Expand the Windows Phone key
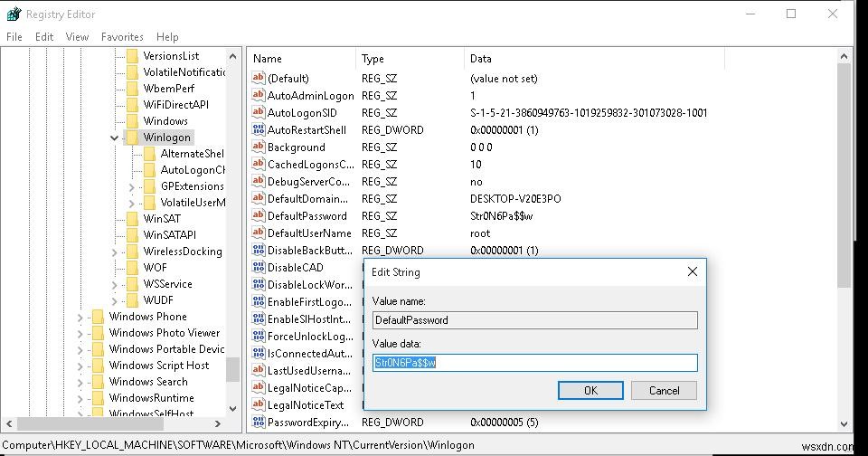Image resolution: width=868 pixels, height=456 pixels. 80,317
